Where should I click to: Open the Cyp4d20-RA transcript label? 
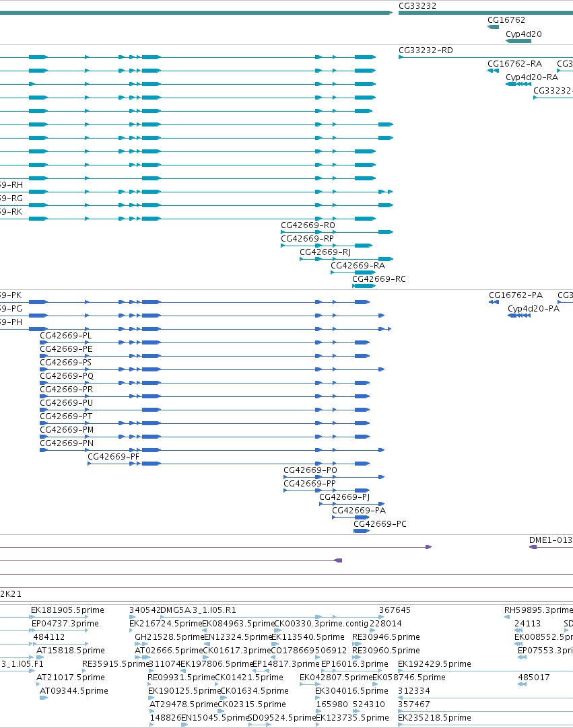[532, 77]
